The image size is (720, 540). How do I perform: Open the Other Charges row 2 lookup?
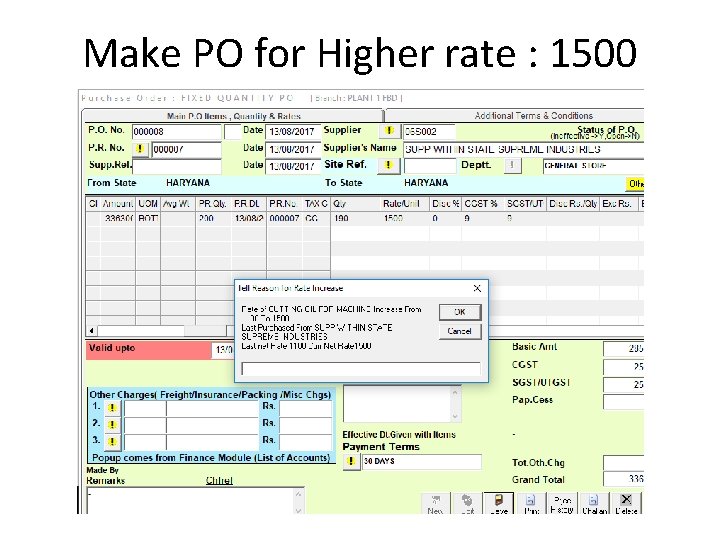(x=112, y=425)
